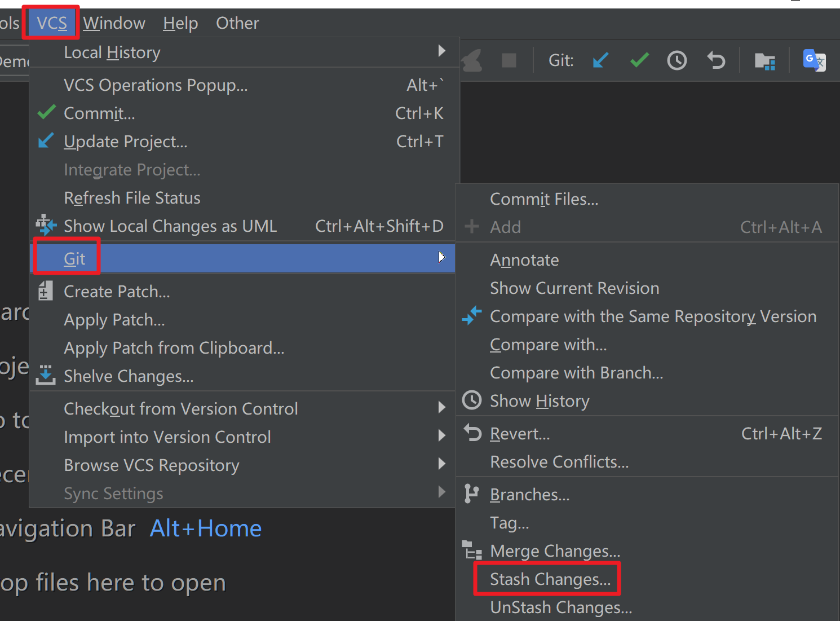The width and height of the screenshot is (840, 621).
Task: Open project structure folder icon in toolbar
Action: tap(765, 61)
